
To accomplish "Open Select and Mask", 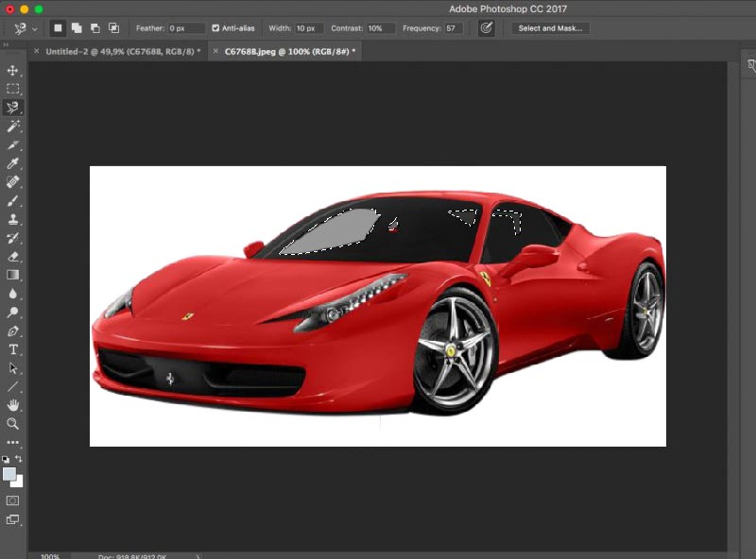I will [550, 28].
